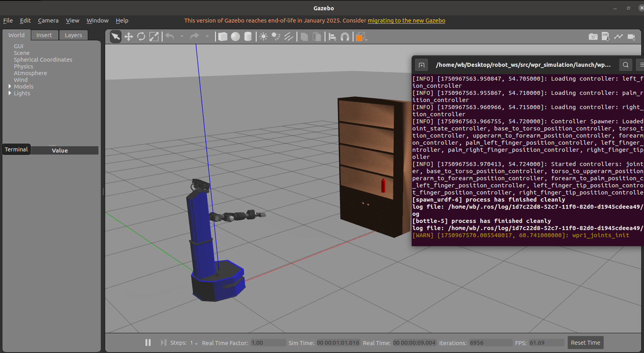Open the Help menu

tap(122, 21)
